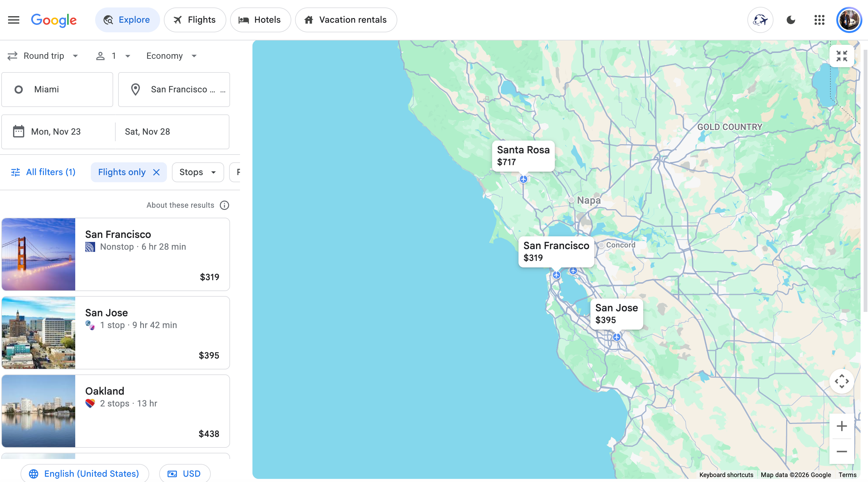Image resolution: width=868 pixels, height=482 pixels.
Task: Open Keyboard shortcuts on map
Action: 726,475
